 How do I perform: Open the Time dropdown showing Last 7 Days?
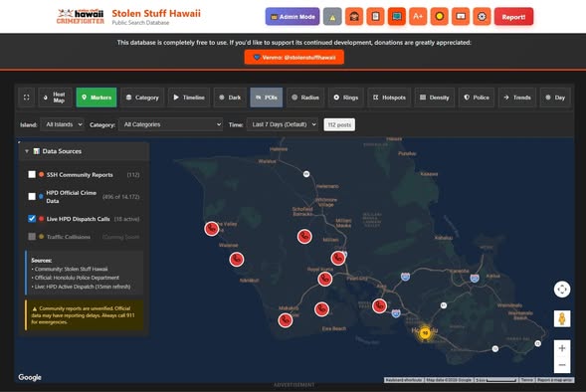coord(283,124)
